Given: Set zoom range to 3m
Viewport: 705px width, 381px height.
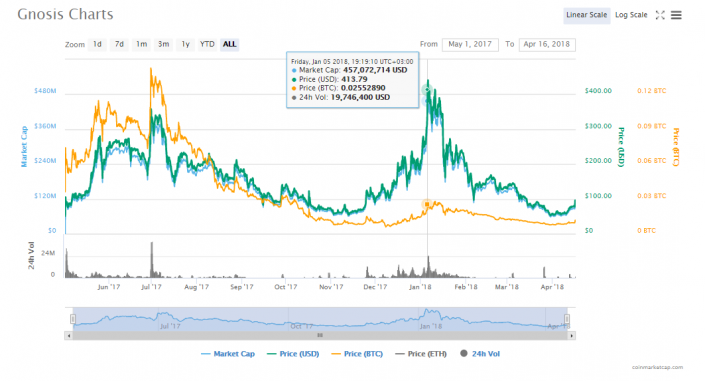Looking at the screenshot, I should tap(164, 44).
